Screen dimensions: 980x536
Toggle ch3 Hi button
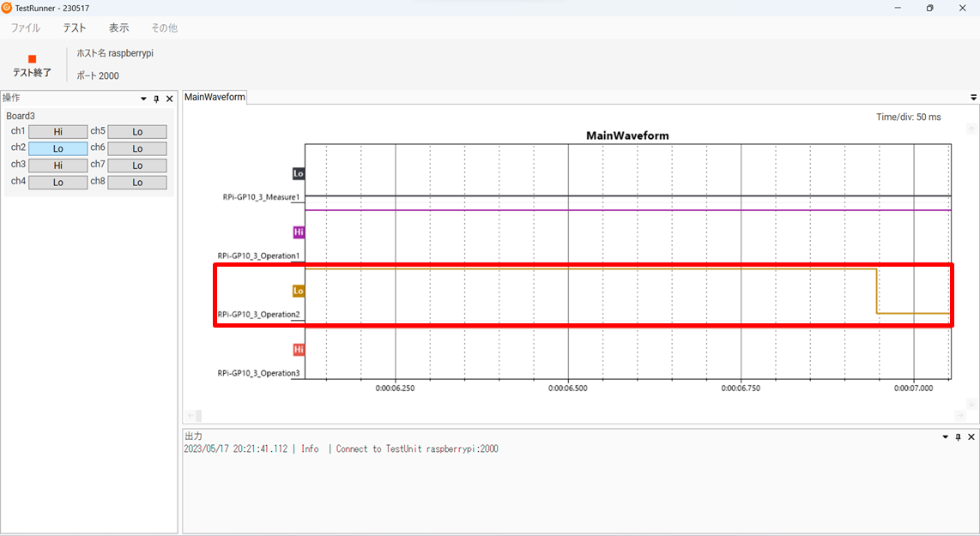[x=58, y=166]
